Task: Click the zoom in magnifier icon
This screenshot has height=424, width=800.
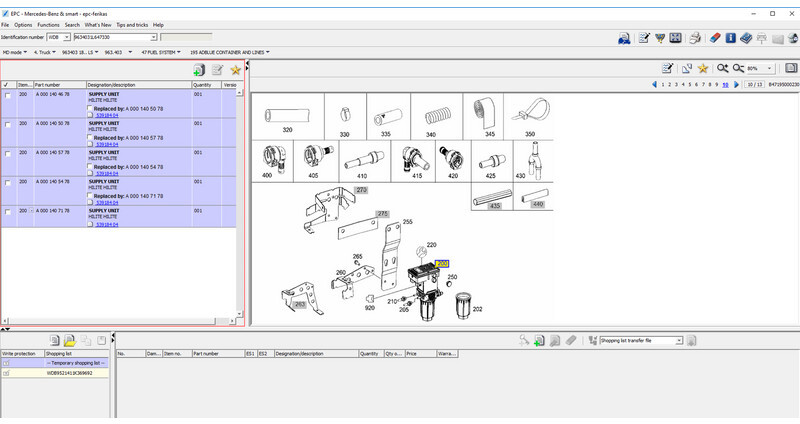Action: pos(722,68)
